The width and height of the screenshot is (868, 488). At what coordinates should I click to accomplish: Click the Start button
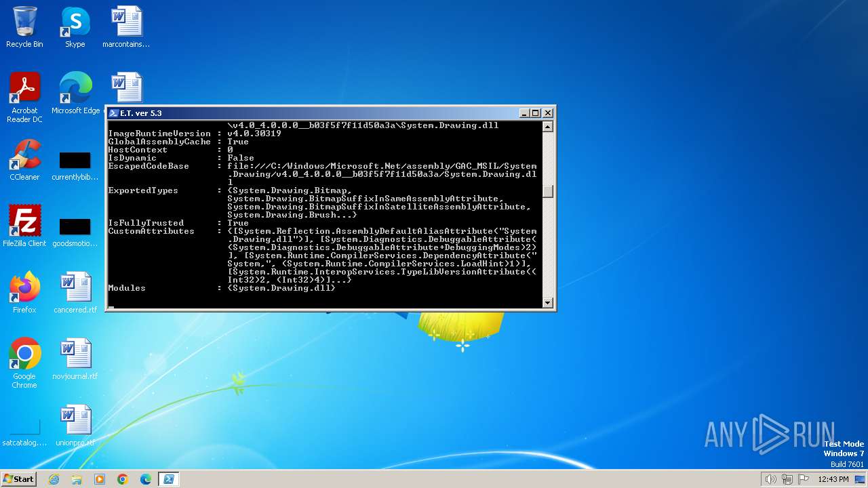tap(18, 479)
